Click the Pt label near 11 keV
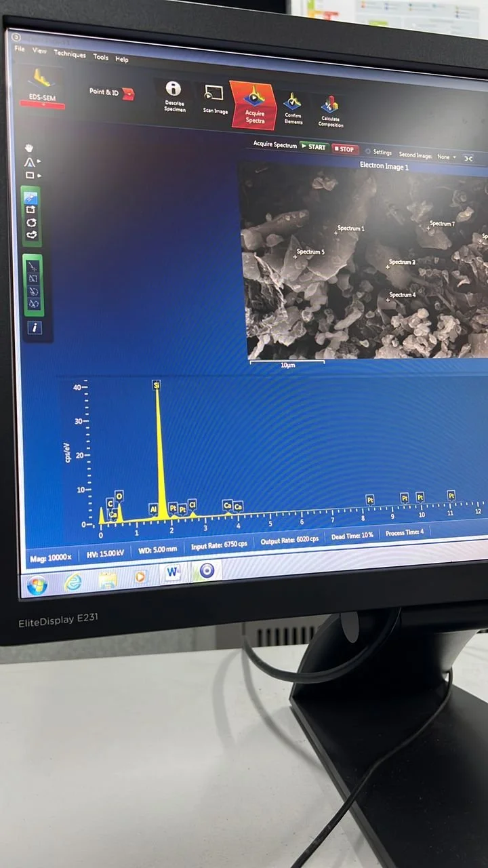The width and height of the screenshot is (488, 868). [x=451, y=496]
